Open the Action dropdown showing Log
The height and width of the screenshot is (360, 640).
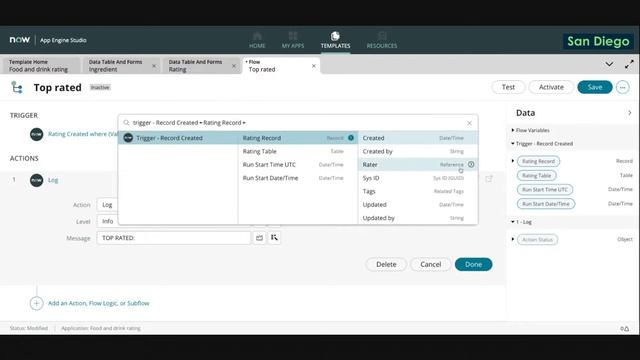click(x=107, y=204)
